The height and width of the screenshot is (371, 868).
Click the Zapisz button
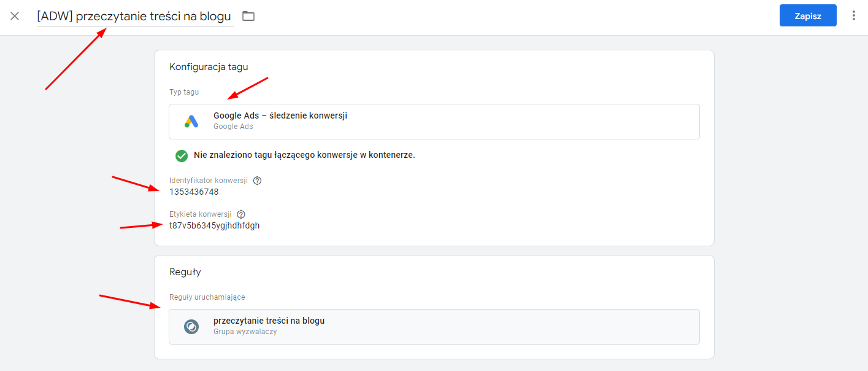[808, 15]
